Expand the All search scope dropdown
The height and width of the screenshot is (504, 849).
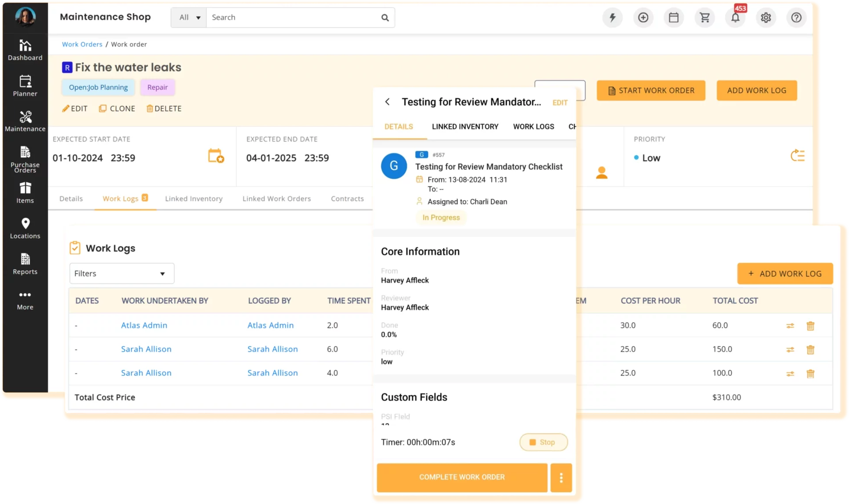(x=189, y=18)
